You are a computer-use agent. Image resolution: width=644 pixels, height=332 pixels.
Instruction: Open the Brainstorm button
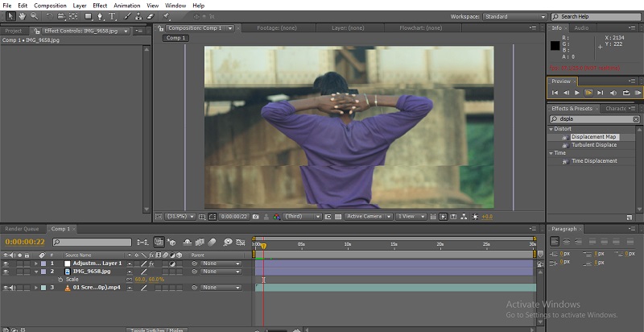pyautogui.click(x=228, y=242)
